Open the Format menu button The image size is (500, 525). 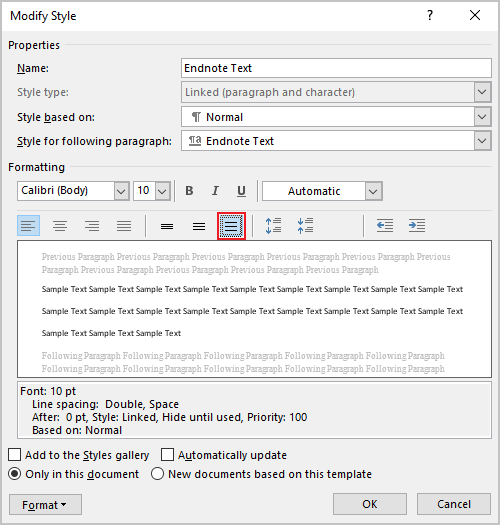pos(45,505)
